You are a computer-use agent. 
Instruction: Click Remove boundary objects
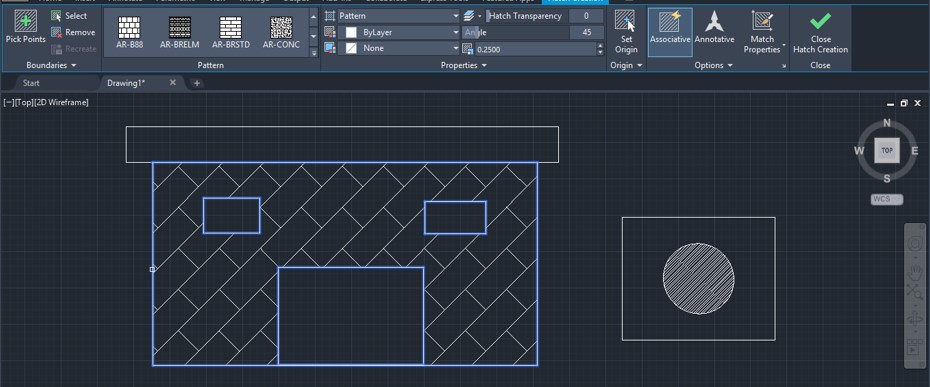73,33
